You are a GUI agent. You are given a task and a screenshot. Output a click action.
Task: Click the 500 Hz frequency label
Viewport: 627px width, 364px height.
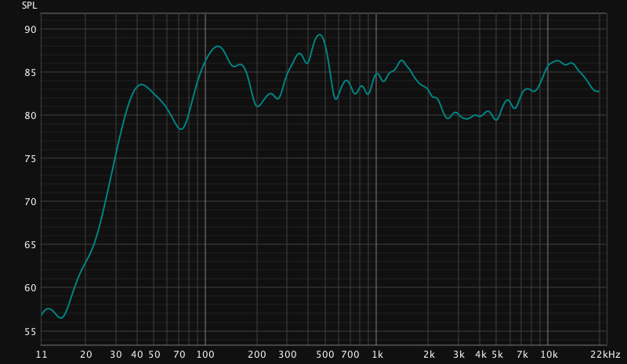coord(325,355)
